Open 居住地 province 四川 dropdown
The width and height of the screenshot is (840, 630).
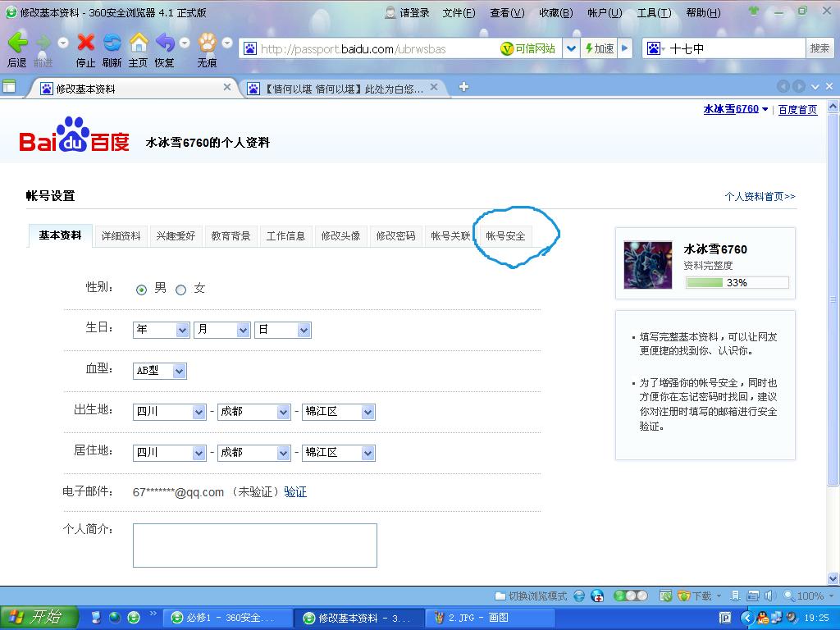[x=169, y=453]
